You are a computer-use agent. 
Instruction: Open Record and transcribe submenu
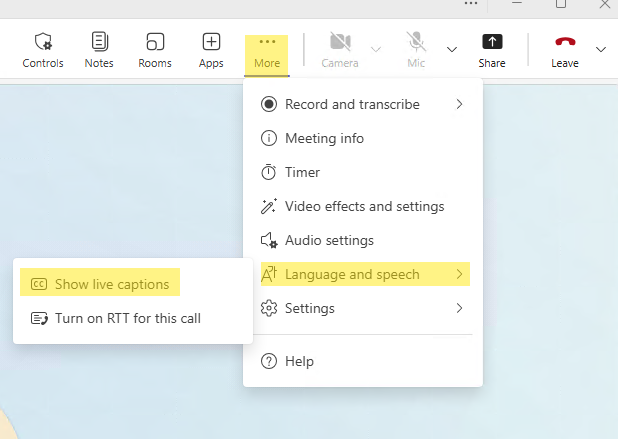(362, 104)
